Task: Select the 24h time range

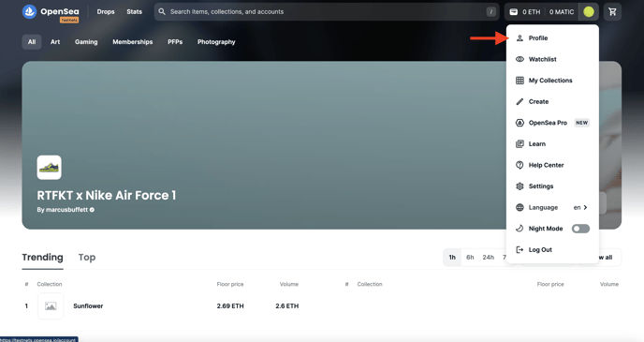Action: (489, 258)
